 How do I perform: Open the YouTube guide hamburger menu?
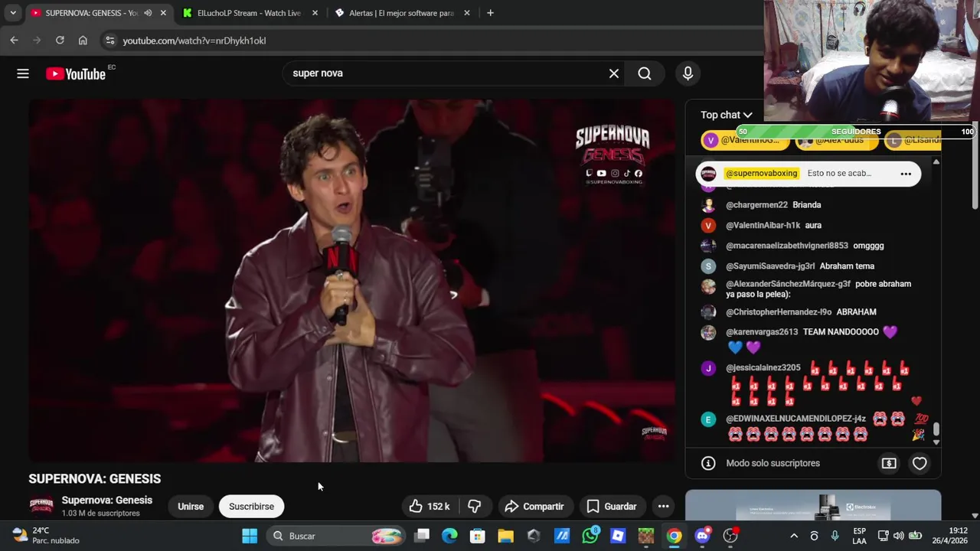point(23,73)
